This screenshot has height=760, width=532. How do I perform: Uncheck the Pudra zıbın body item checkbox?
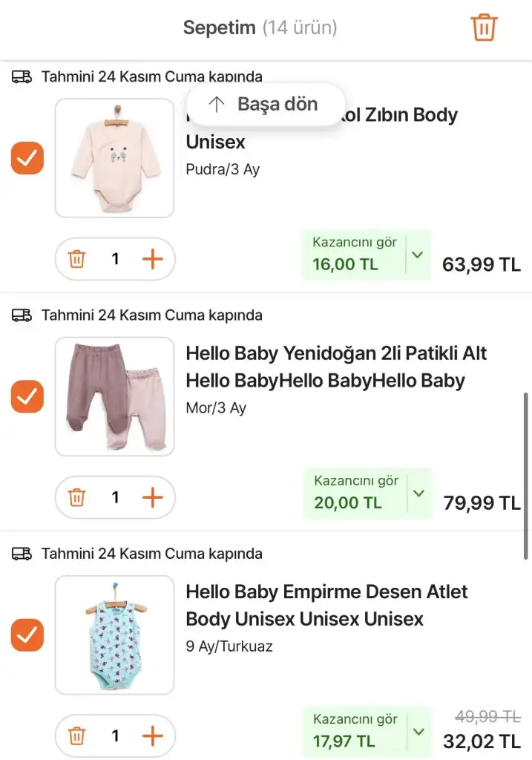point(27,158)
